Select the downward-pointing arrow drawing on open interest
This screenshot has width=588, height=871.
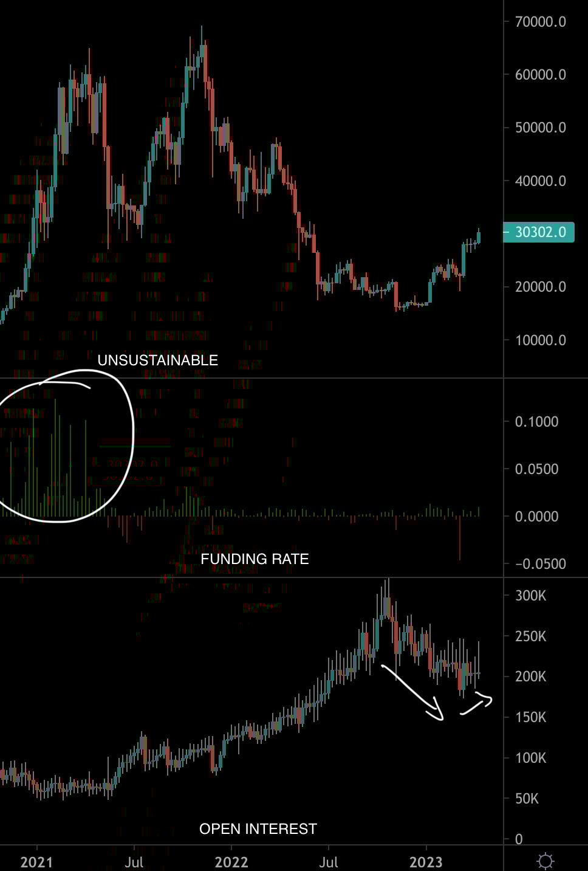[x=413, y=693]
